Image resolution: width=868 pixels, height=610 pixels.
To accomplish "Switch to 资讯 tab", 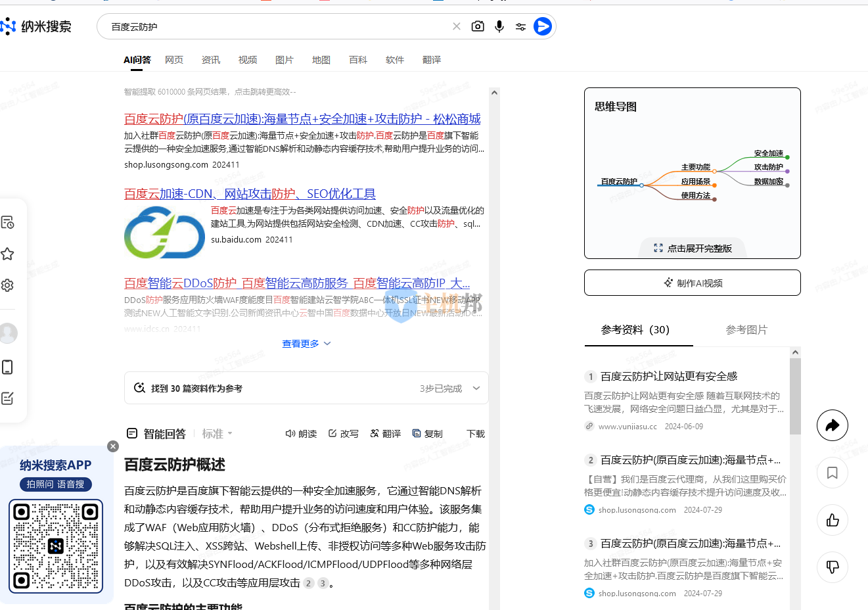I will (211, 60).
